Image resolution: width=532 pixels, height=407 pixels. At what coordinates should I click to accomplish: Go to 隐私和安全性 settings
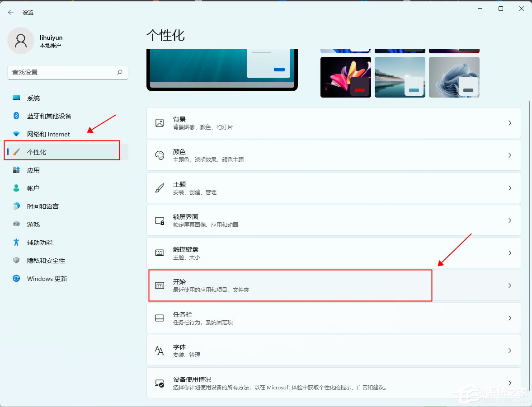pos(68,261)
